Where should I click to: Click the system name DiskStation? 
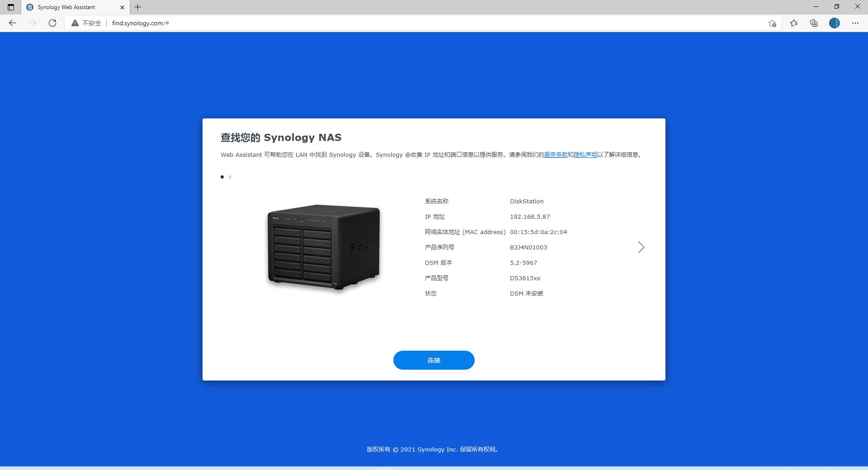pyautogui.click(x=527, y=201)
